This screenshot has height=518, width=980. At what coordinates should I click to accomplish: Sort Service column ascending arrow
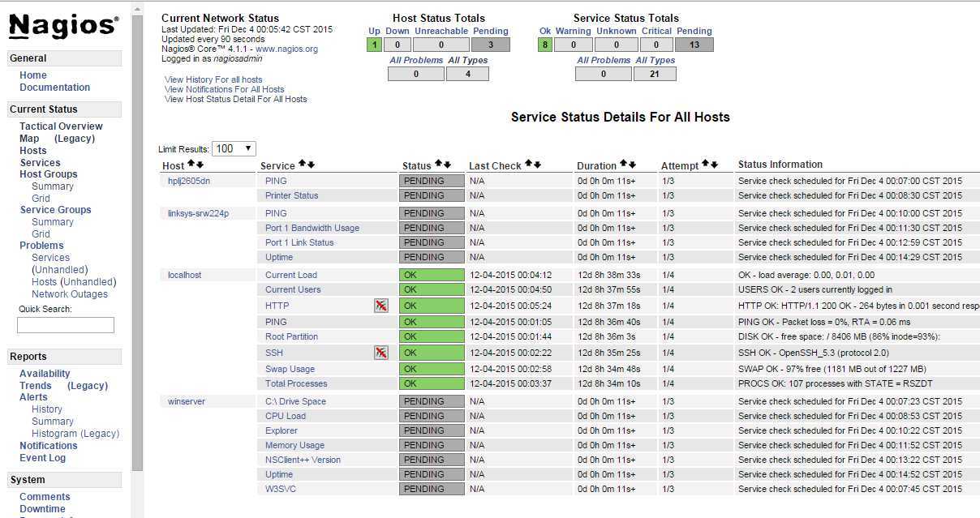pos(303,165)
